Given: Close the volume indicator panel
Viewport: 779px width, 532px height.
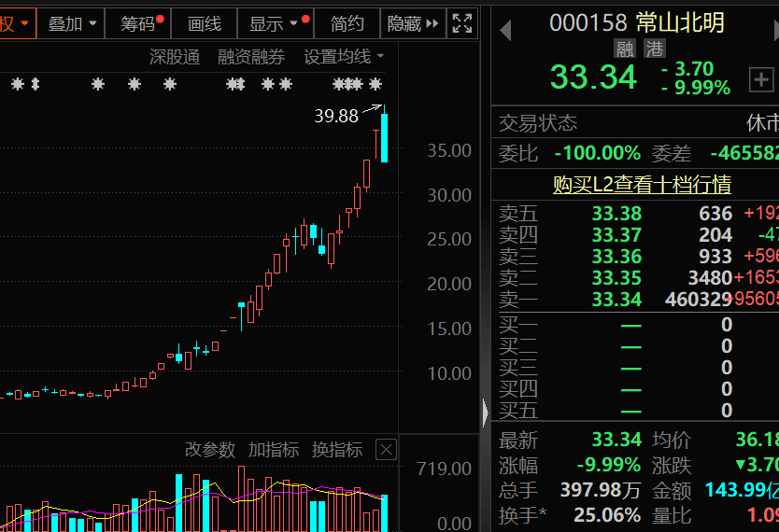Looking at the screenshot, I should pos(386,450).
